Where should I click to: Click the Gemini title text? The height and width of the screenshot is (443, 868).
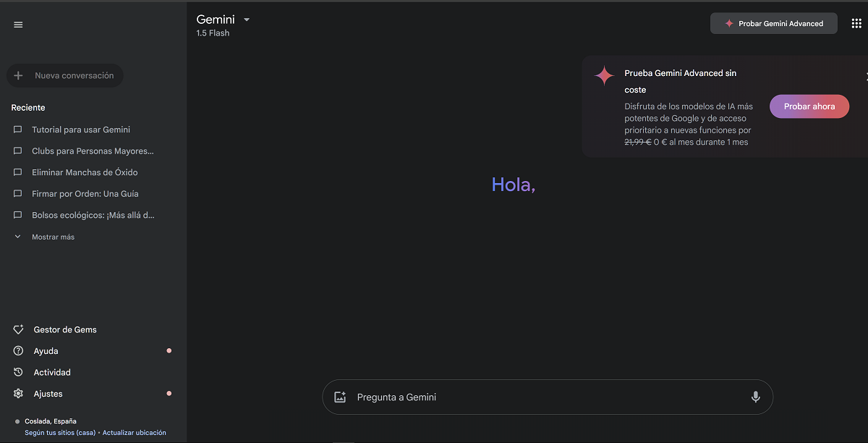click(x=216, y=20)
